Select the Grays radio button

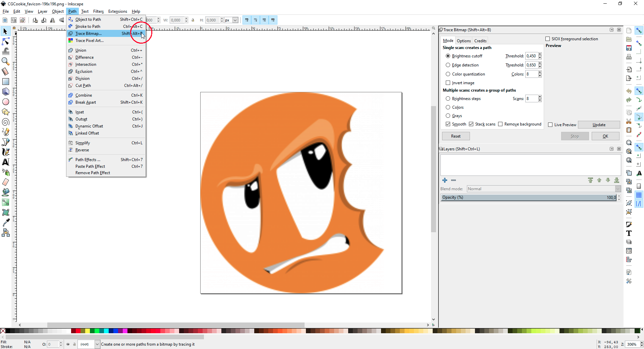pyautogui.click(x=448, y=116)
